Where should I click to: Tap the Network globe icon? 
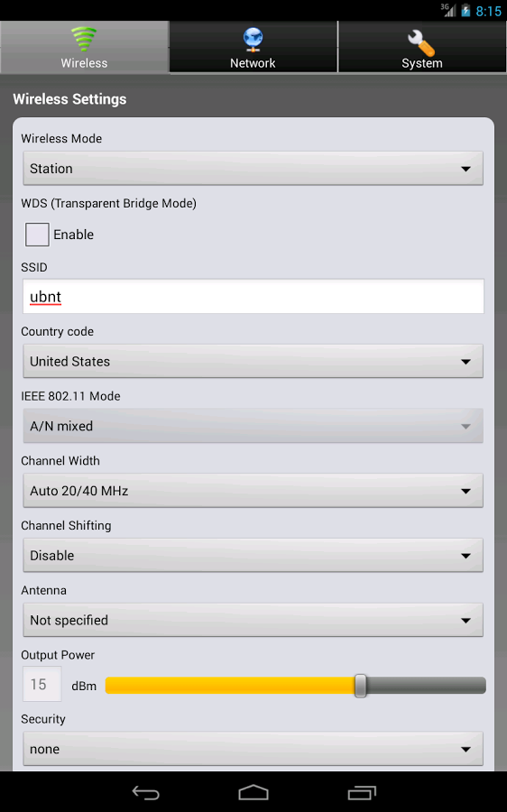point(253,41)
